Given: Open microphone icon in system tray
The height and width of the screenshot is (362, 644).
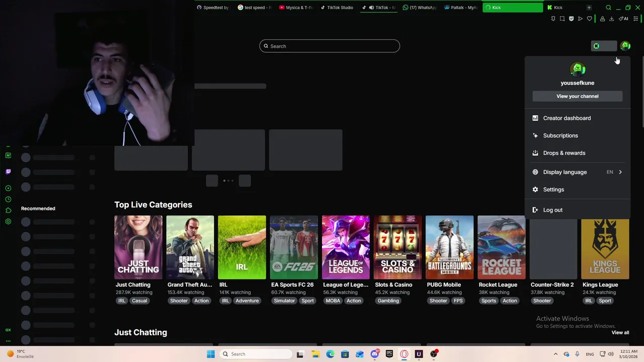Looking at the screenshot, I should pos(577,354).
